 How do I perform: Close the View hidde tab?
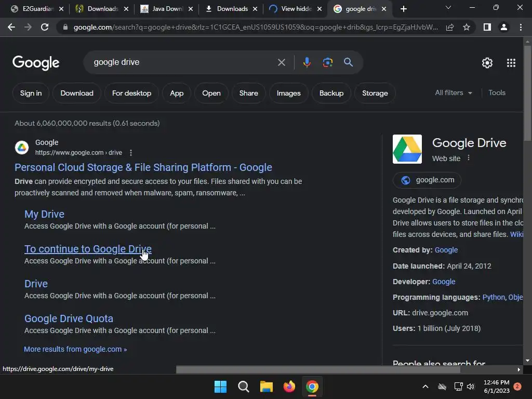tap(320, 9)
